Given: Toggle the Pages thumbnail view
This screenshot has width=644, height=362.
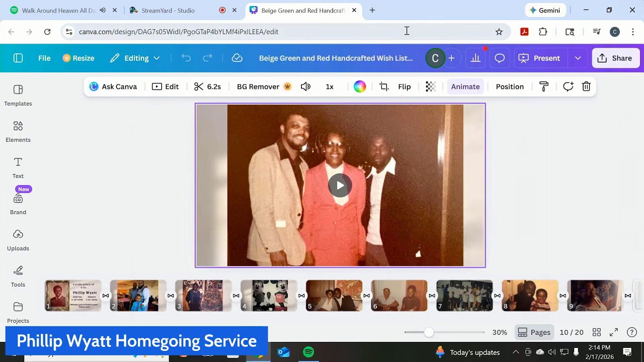Looking at the screenshot, I should click(534, 332).
